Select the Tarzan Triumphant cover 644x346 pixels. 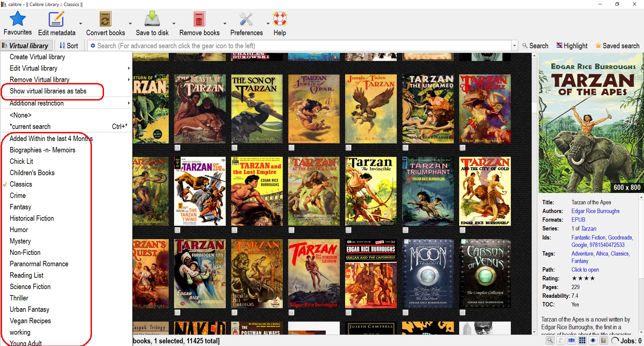tap(428, 191)
